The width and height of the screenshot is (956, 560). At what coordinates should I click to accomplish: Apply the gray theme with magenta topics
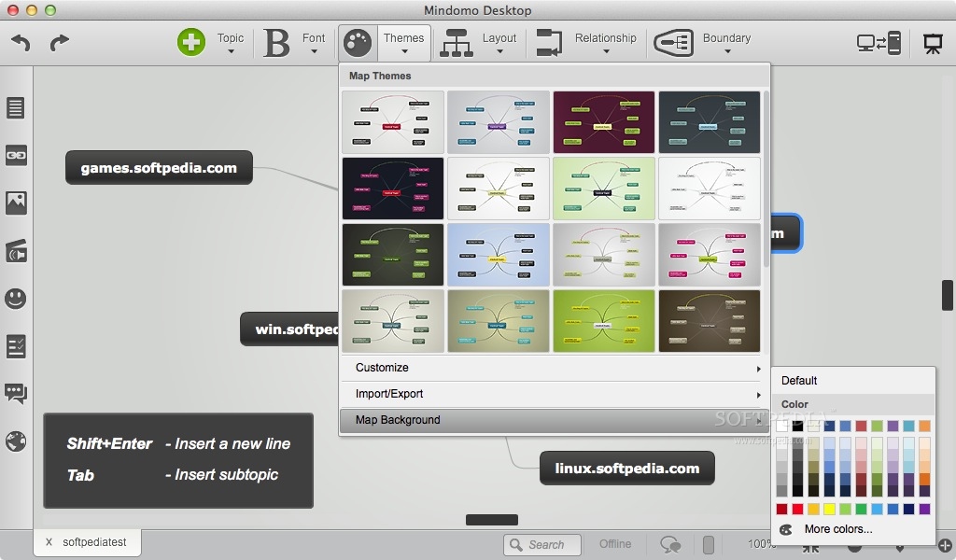click(x=710, y=254)
